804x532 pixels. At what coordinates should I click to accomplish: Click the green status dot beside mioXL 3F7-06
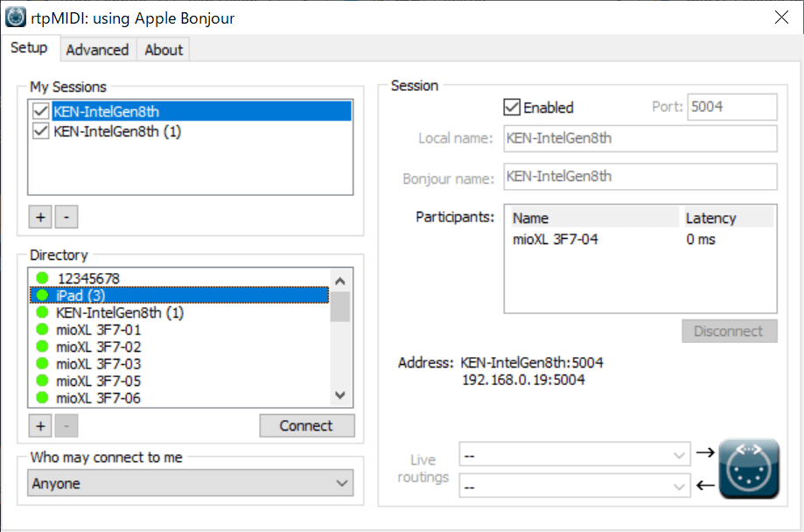pyautogui.click(x=42, y=397)
